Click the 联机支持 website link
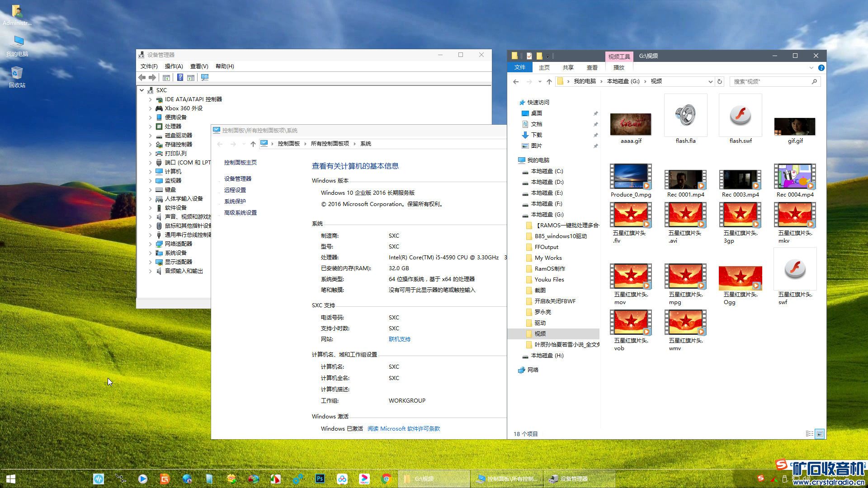The width and height of the screenshot is (868, 488). coord(399,339)
